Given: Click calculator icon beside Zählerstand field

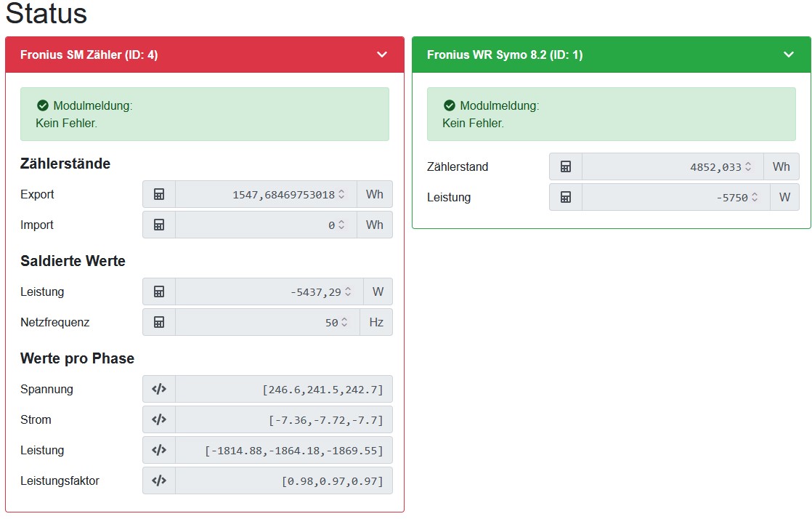Looking at the screenshot, I should pos(566,167).
